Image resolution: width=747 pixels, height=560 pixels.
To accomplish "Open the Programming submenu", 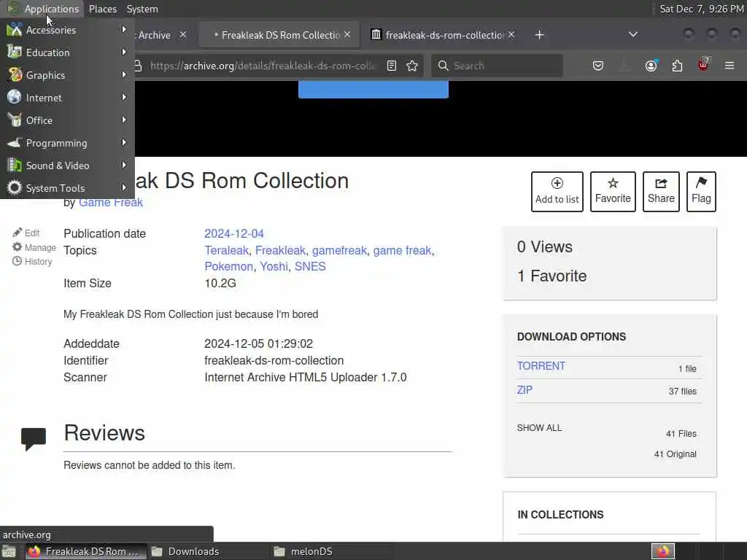I will (x=67, y=143).
